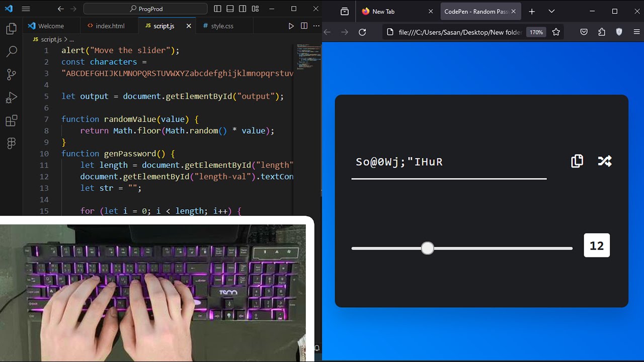Screen dimensions: 644x362
Task: Toggle the secondary side bar layout
Action: pyautogui.click(x=243, y=9)
